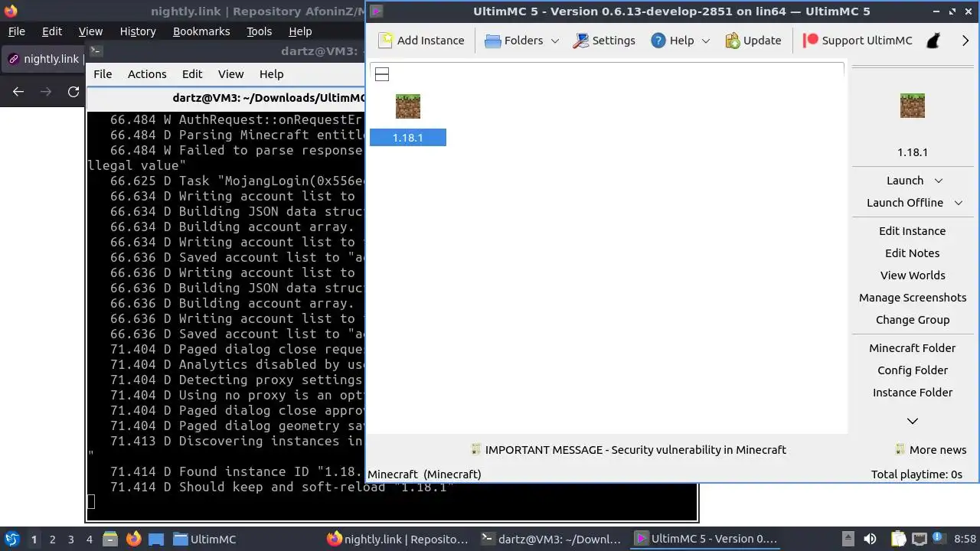This screenshot has width=980, height=551.
Task: Open Support UltimMC Patreon link
Action: point(857,41)
